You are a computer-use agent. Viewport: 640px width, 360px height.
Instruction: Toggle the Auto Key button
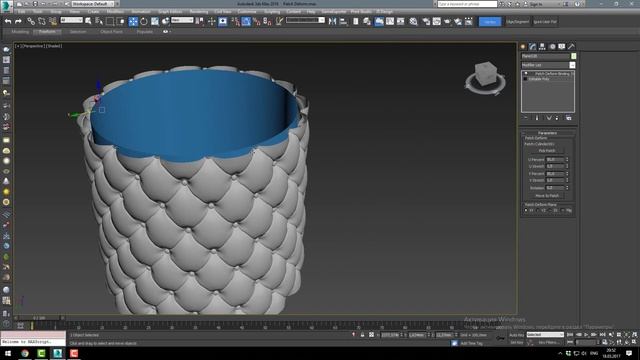[516, 335]
